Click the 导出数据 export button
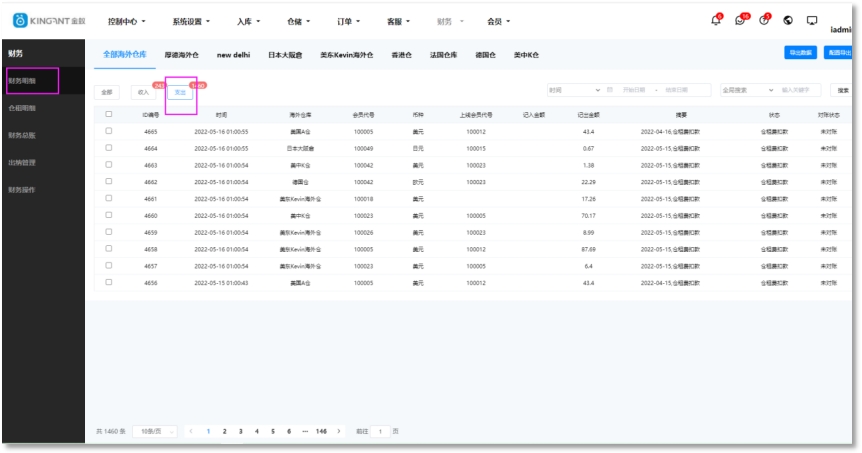The height and width of the screenshot is (453, 862). 801,53
